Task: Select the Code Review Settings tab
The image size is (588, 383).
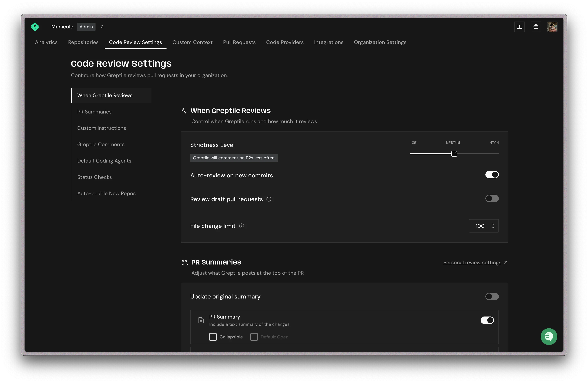Action: [135, 42]
